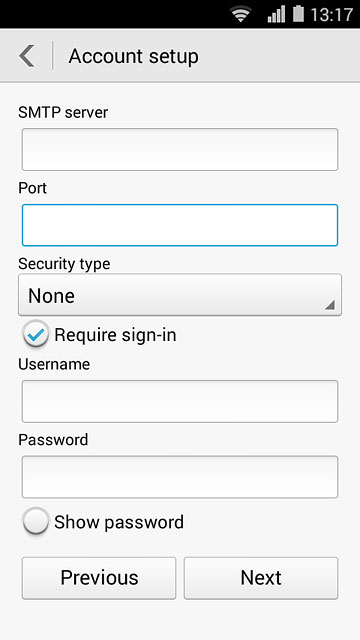Tap the battery status icon
Image resolution: width=360 pixels, height=640 pixels.
tap(298, 14)
